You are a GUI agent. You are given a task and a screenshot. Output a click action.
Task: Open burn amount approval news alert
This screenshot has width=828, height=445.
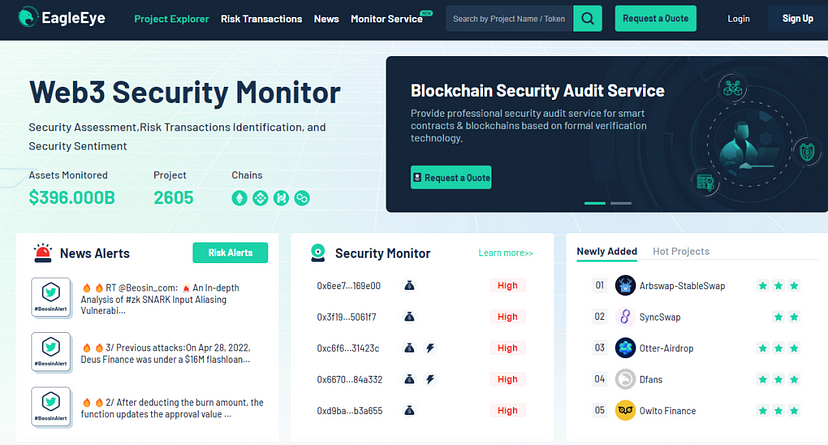point(172,408)
